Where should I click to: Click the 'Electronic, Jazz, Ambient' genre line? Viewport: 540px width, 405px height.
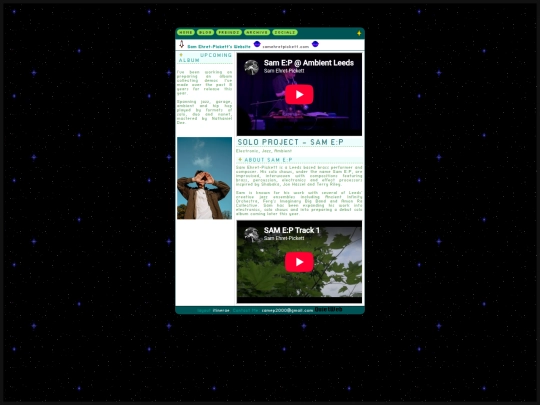(x=264, y=151)
